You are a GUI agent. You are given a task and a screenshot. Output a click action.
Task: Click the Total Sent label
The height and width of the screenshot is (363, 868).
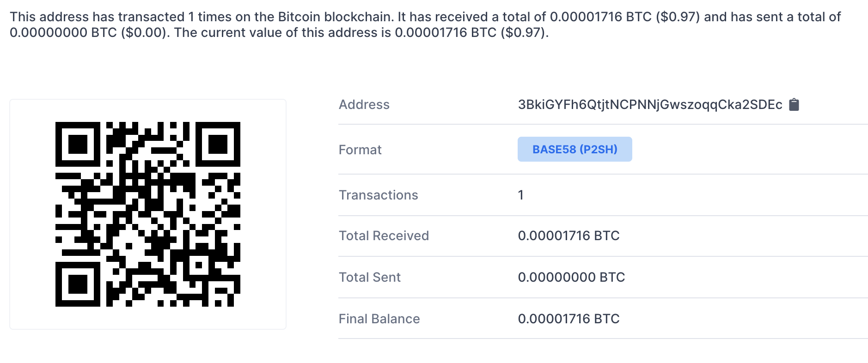pyautogui.click(x=370, y=278)
